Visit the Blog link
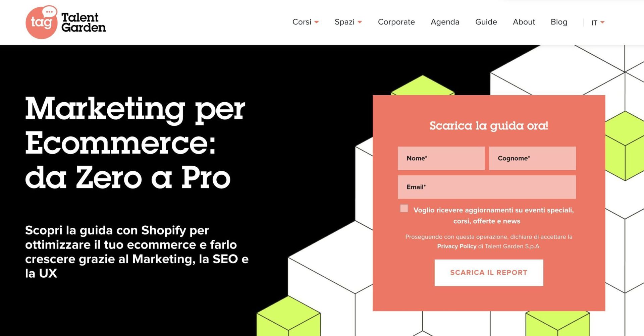This screenshot has width=644, height=336. click(x=559, y=22)
